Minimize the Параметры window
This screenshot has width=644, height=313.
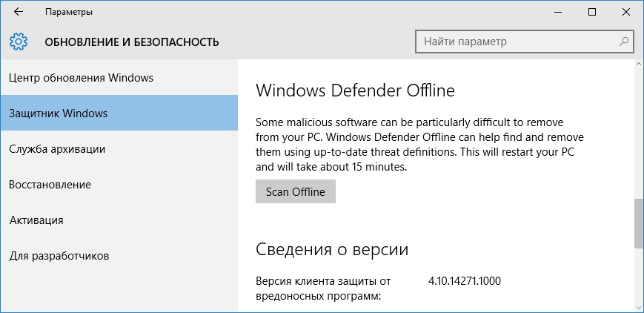pyautogui.click(x=558, y=12)
